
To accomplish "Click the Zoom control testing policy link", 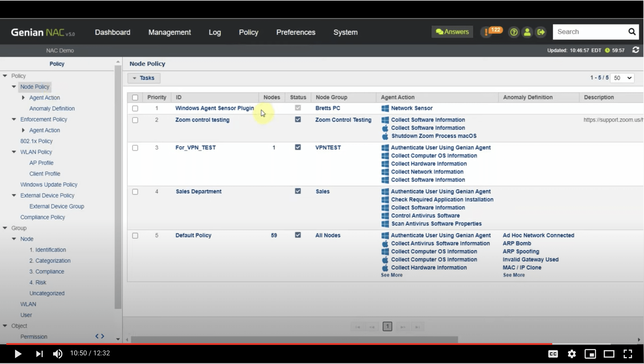I will pos(202,120).
